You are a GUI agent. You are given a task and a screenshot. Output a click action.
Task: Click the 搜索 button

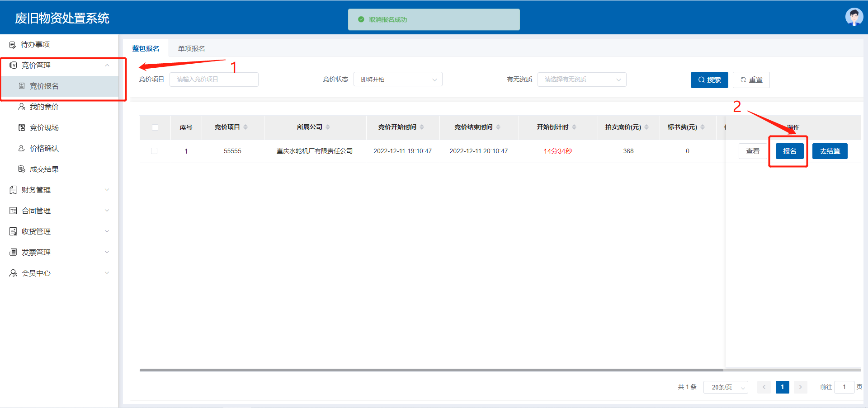tap(709, 80)
